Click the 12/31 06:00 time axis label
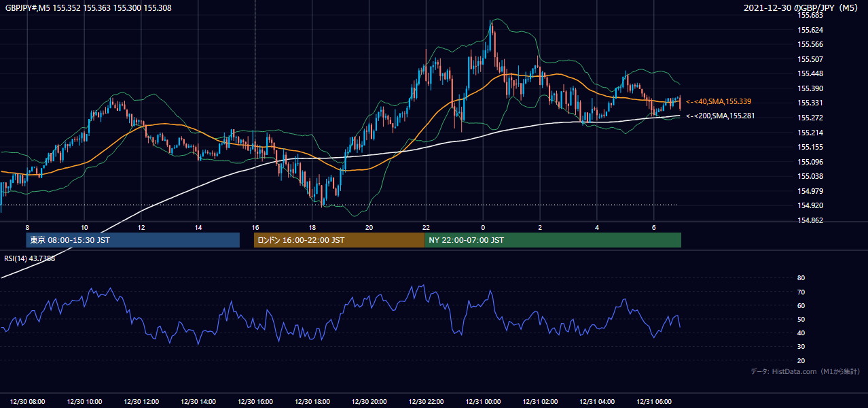This screenshot has width=868, height=408. click(x=653, y=401)
